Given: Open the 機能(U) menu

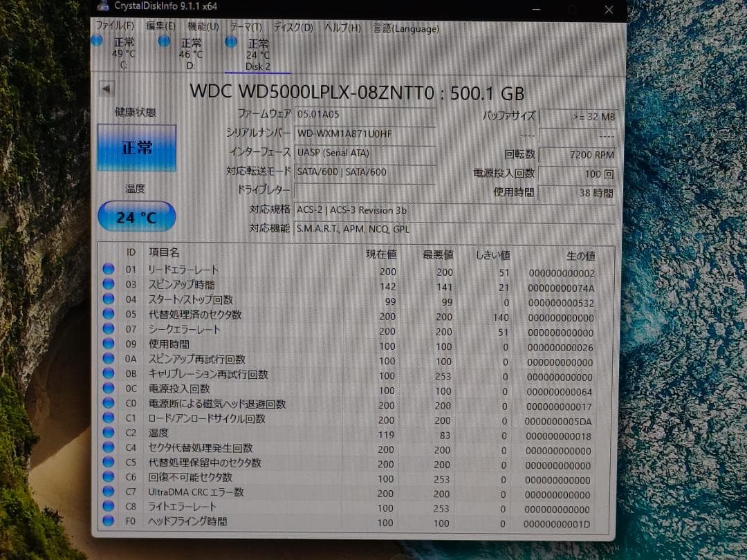Looking at the screenshot, I should pyautogui.click(x=203, y=26).
